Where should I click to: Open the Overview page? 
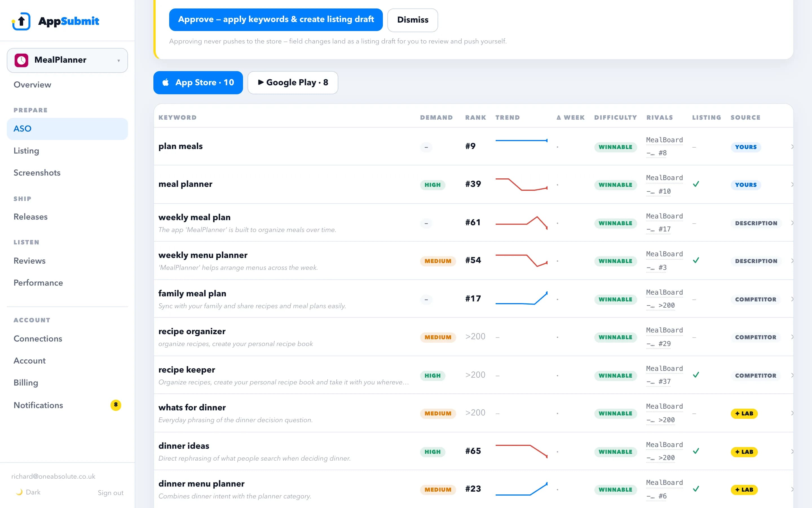click(x=67, y=85)
